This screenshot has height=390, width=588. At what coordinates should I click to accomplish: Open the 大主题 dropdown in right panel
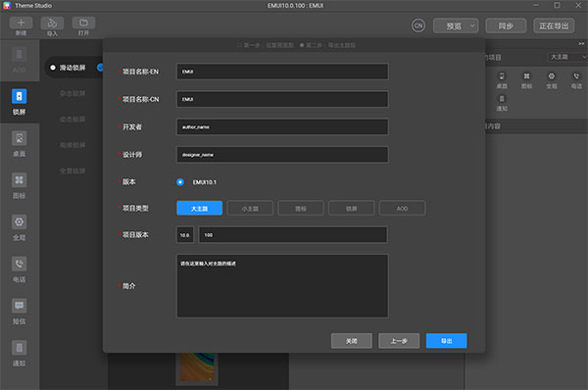[x=567, y=57]
